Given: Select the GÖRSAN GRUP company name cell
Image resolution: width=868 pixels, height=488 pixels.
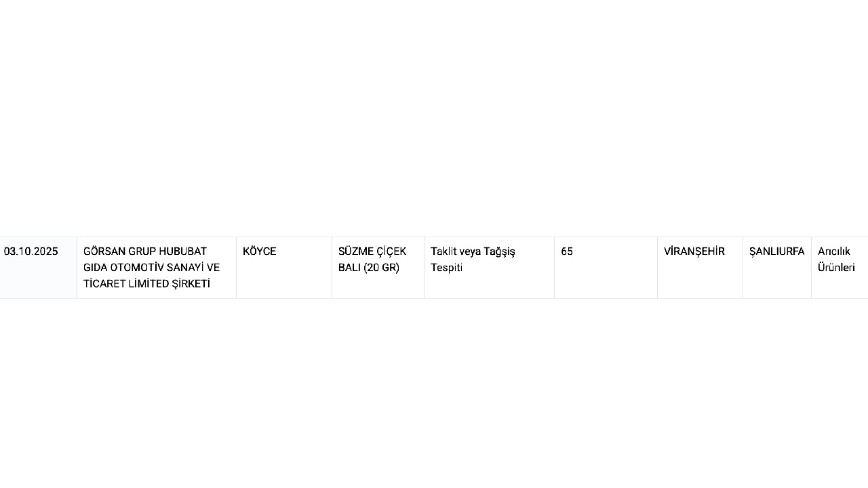Looking at the screenshot, I should click(x=156, y=268).
